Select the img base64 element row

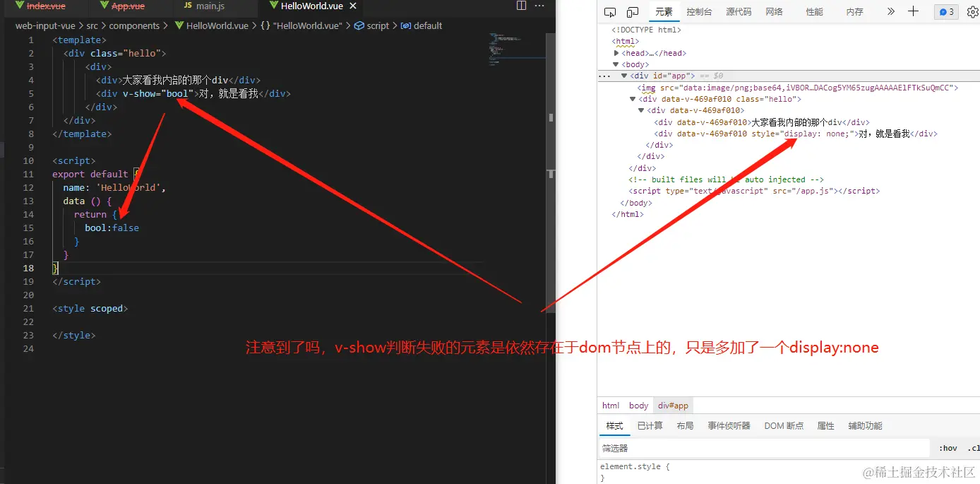[798, 88]
